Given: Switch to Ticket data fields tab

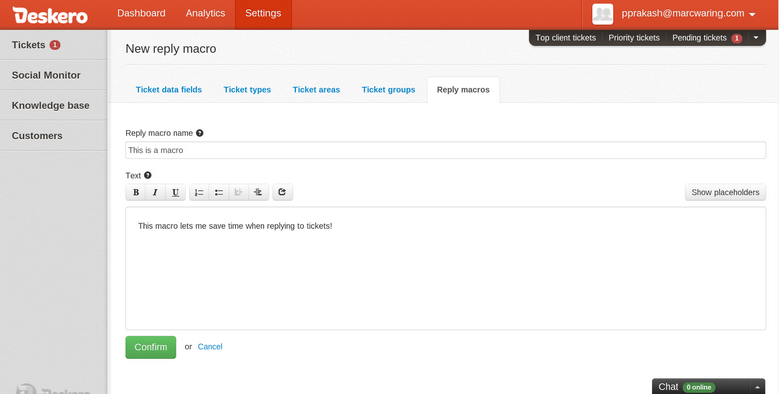Looking at the screenshot, I should 169,90.
